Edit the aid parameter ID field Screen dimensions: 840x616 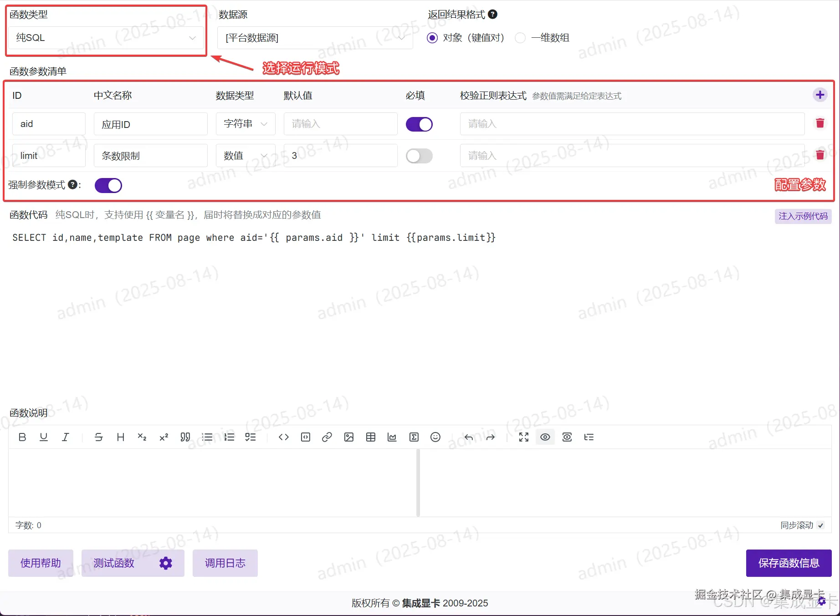(49, 124)
